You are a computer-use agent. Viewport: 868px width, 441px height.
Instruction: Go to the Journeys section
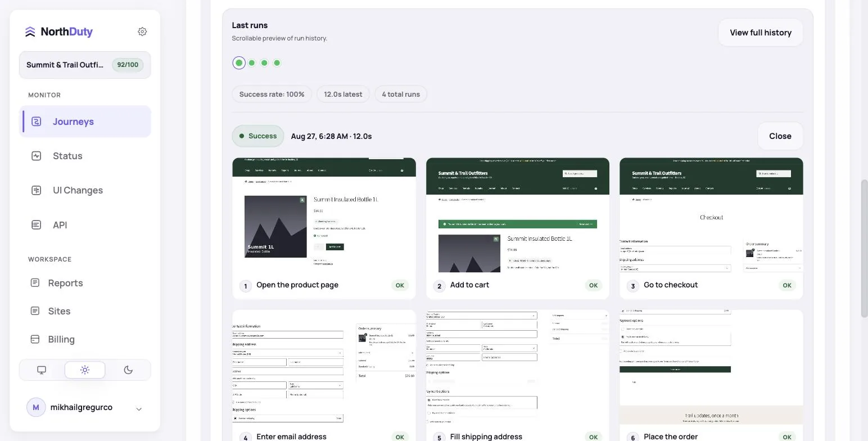85,121
